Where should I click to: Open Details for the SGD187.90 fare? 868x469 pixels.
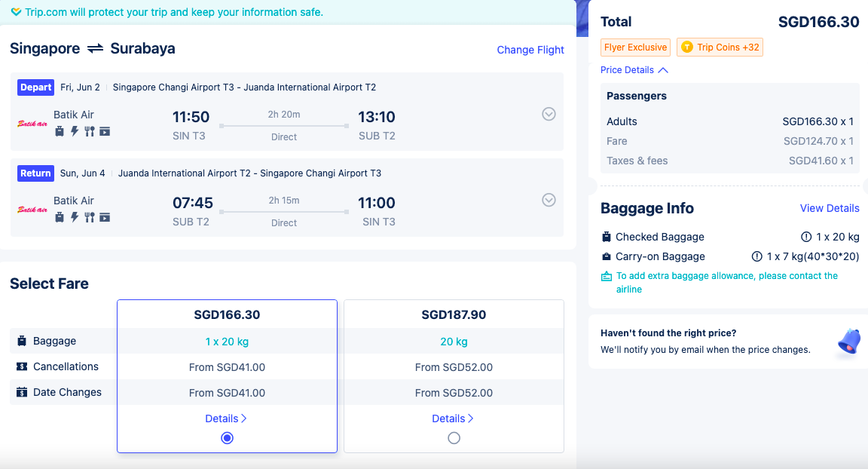(x=453, y=418)
